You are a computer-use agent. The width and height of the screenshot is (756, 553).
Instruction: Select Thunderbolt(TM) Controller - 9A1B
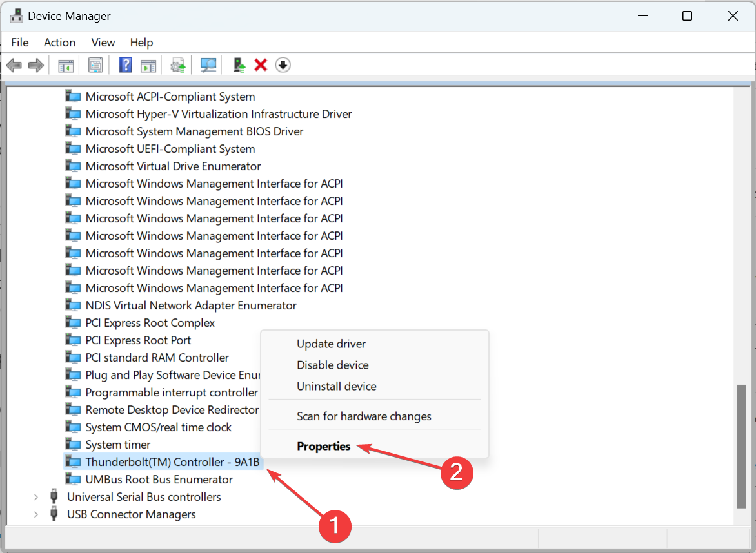tap(173, 462)
